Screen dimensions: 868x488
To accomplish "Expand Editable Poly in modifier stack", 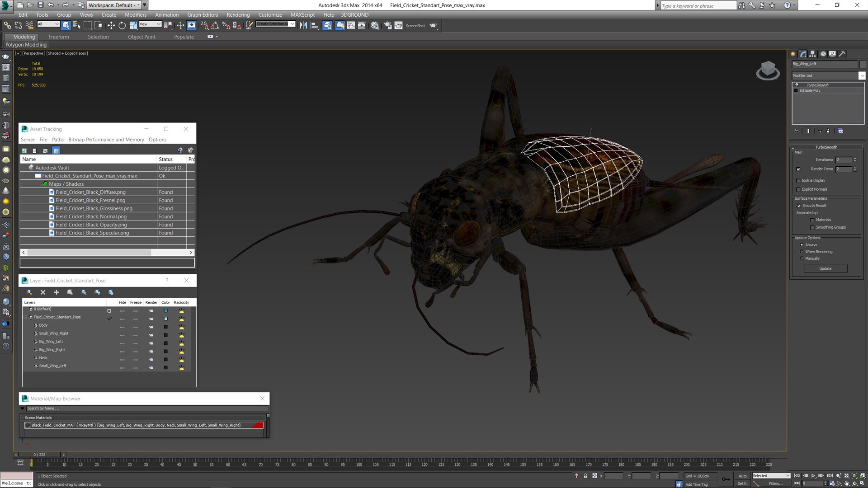I will [796, 91].
